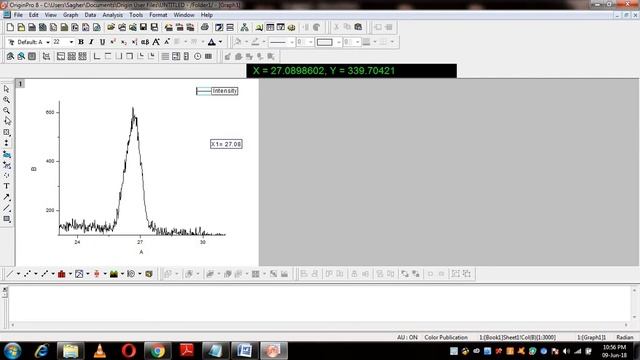Viewport: 640px width, 360px height.
Task: Open Google Chrome from the taskbar
Action: click(158, 351)
